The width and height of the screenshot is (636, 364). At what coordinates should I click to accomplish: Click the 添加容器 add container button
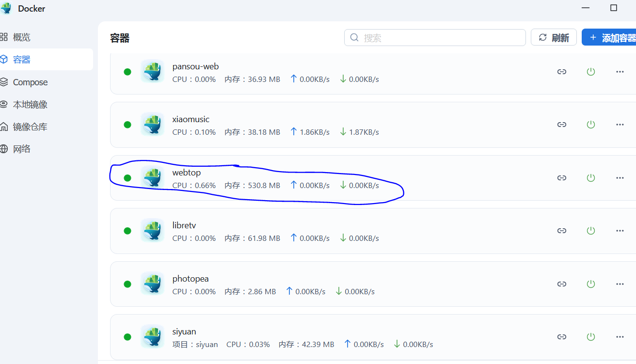click(x=609, y=37)
